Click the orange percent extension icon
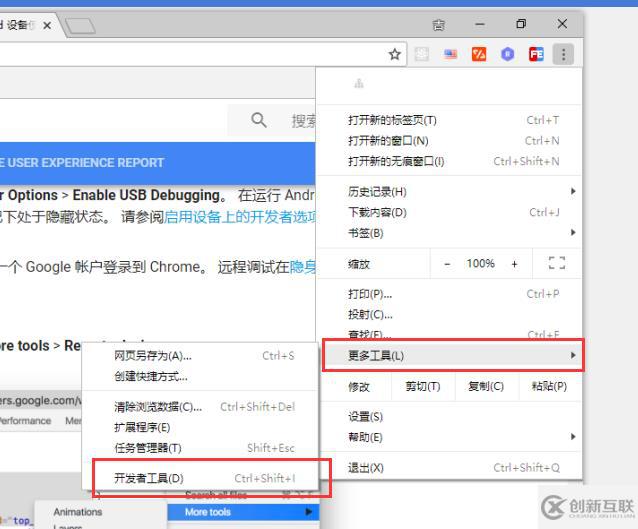Screen dimensions: 638x529 click(479, 54)
